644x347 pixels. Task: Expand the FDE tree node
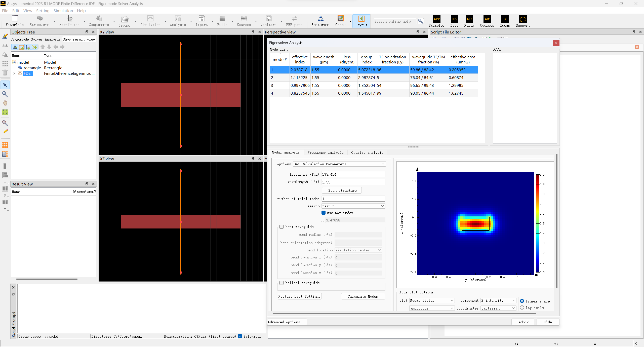click(14, 73)
